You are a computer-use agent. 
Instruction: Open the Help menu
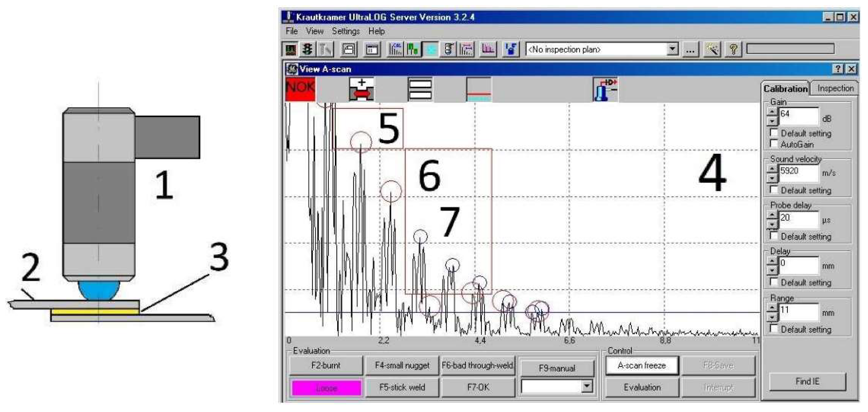point(376,31)
